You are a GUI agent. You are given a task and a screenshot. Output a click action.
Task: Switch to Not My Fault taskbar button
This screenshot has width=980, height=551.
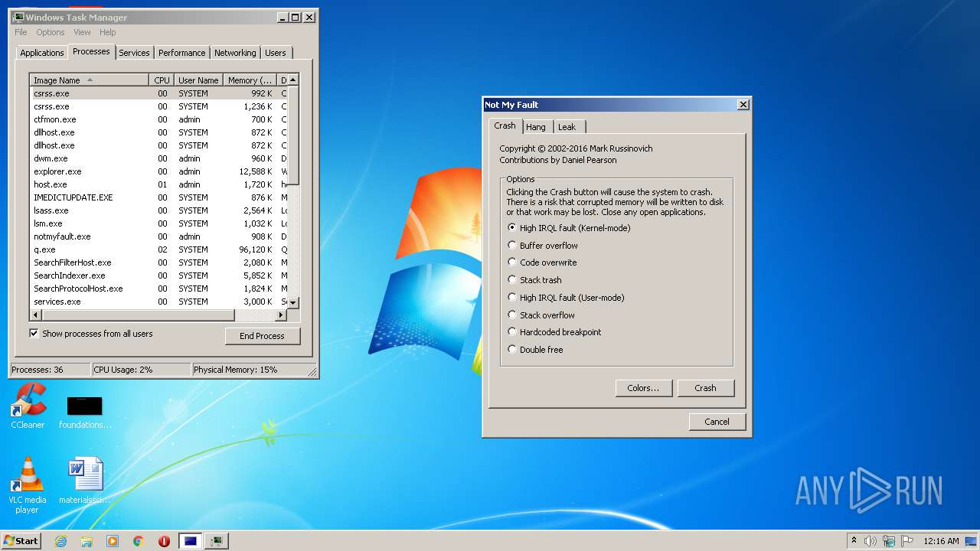(190, 541)
